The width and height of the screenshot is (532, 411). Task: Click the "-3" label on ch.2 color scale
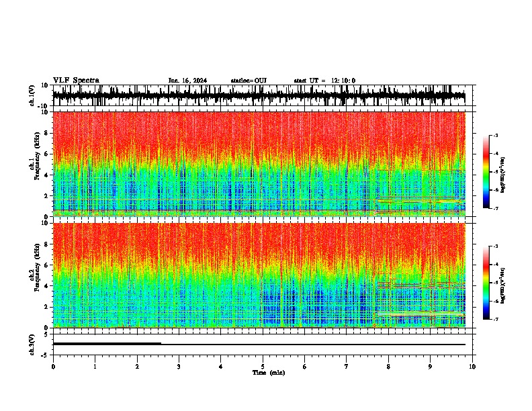(x=495, y=246)
